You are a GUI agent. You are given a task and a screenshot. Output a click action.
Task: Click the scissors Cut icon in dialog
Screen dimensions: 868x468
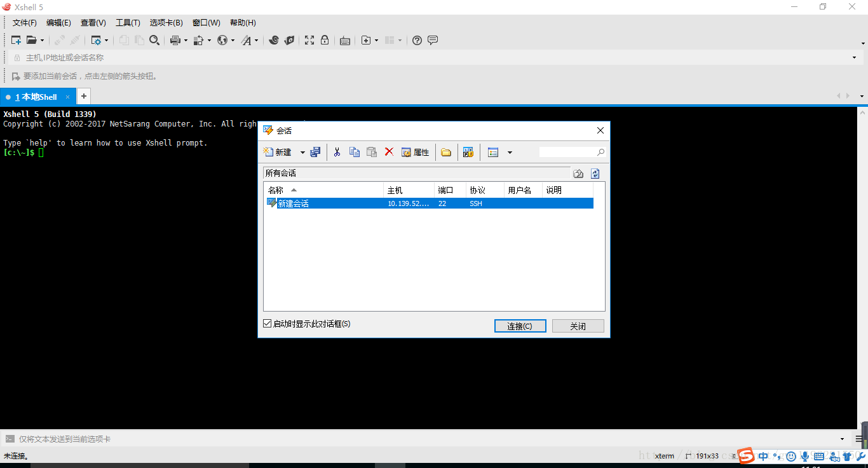337,152
